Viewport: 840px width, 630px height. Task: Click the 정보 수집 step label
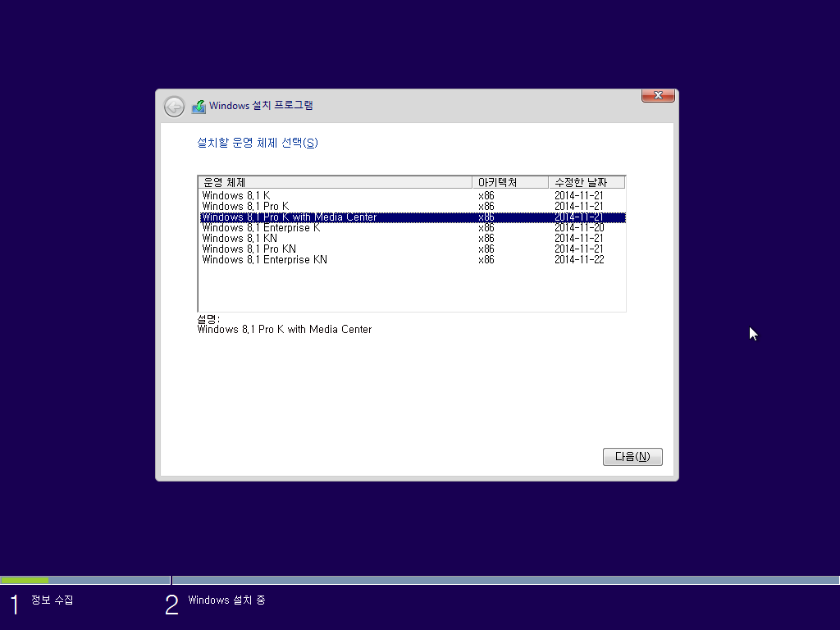[52, 600]
